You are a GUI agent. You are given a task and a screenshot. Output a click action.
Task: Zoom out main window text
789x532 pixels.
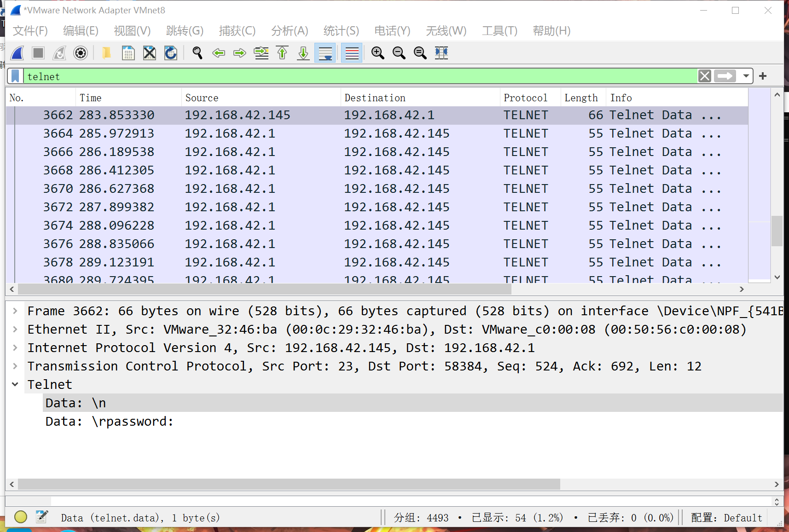point(399,53)
